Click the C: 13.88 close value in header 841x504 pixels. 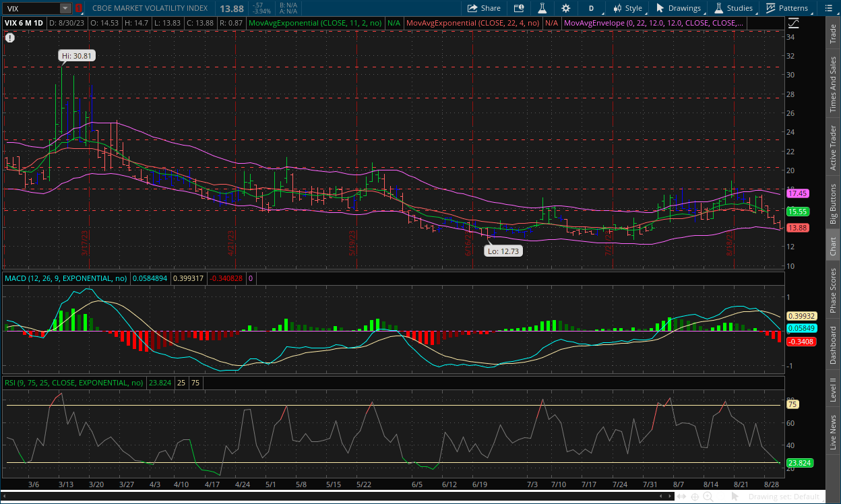[201, 22]
